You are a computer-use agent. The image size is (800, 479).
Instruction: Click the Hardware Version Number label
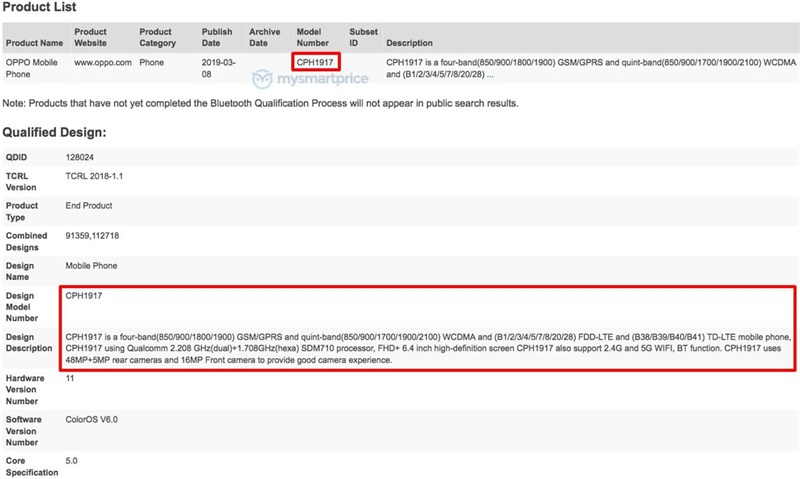pyautogui.click(x=25, y=390)
